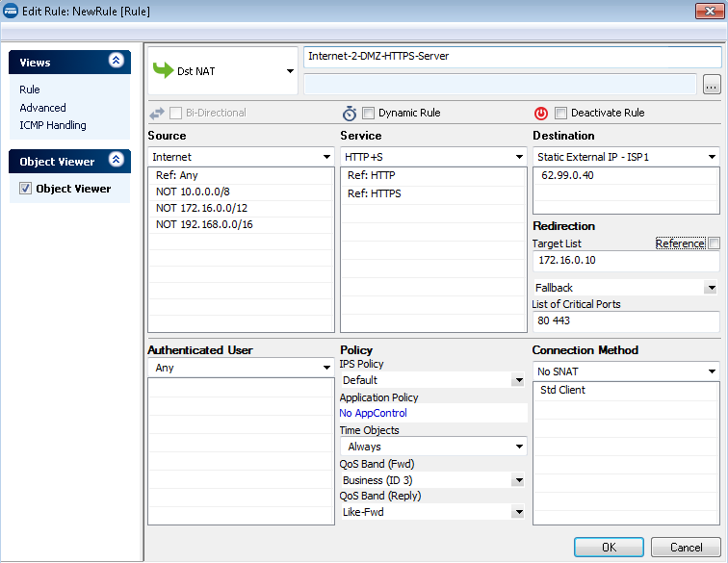Viewport: 728px width, 563px height.
Task: Select the NOT 172.16.0.0/12 source entry
Action: pyautogui.click(x=241, y=208)
